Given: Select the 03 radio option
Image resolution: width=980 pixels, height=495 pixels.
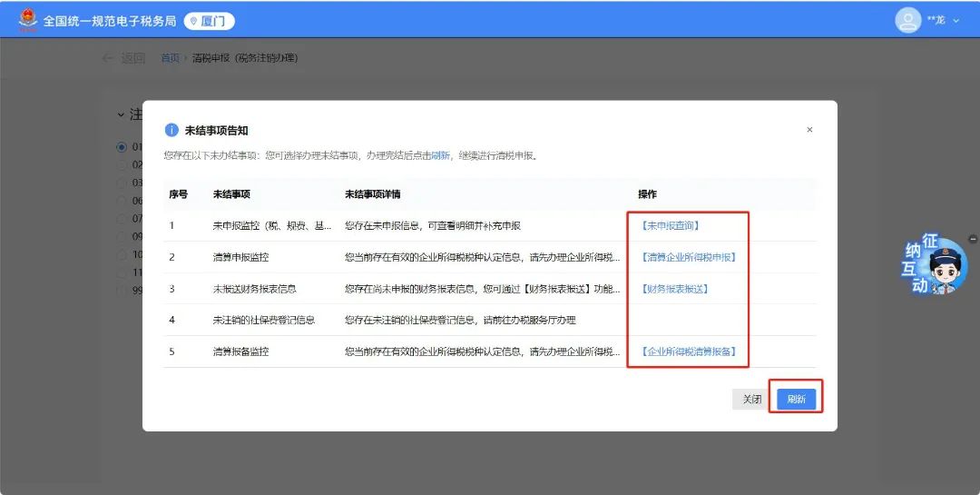Looking at the screenshot, I should 122,183.
